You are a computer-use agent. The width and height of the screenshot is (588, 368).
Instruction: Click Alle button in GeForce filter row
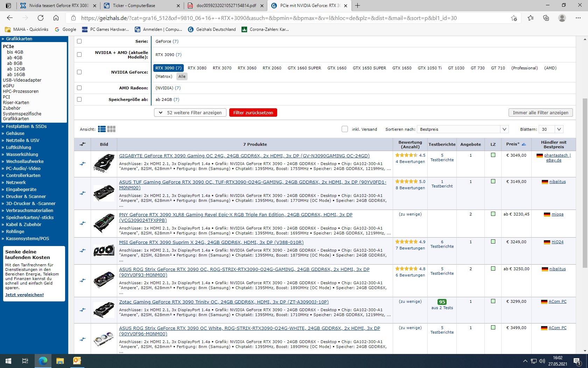[x=182, y=76]
